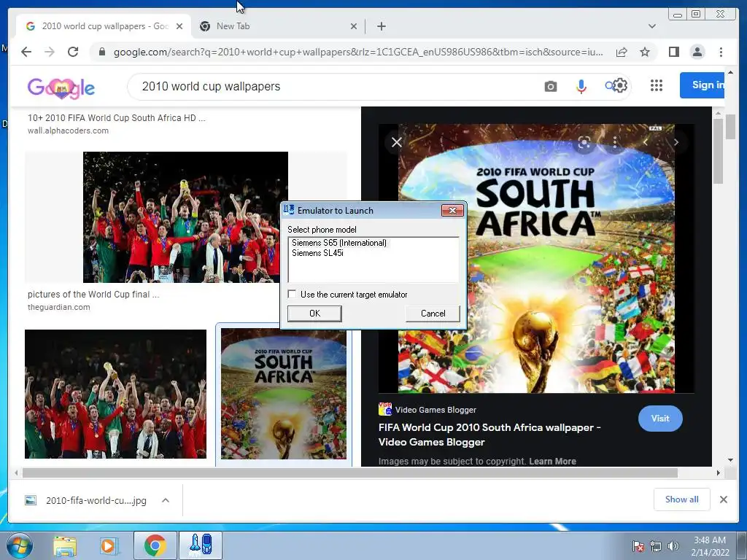Viewport: 747px width, 560px height.
Task: Open File Explorer from taskbar
Action: pyautogui.click(x=65, y=545)
